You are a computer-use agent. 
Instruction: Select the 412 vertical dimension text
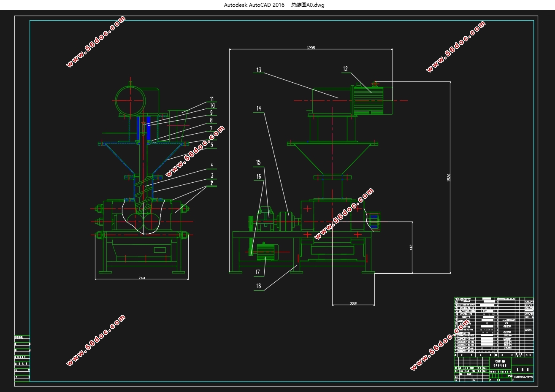411,248
